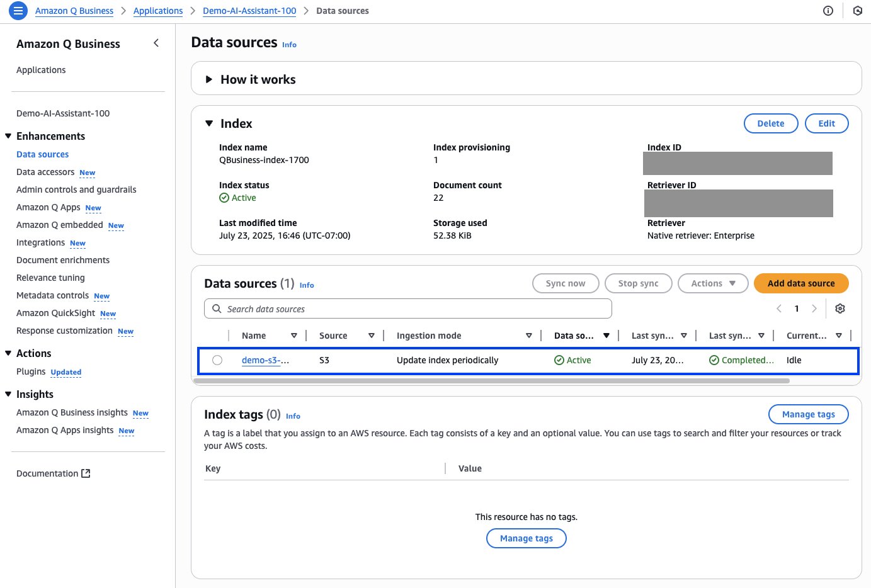Open Amazon Q embedded page
The height and width of the screenshot is (588, 871).
(60, 225)
